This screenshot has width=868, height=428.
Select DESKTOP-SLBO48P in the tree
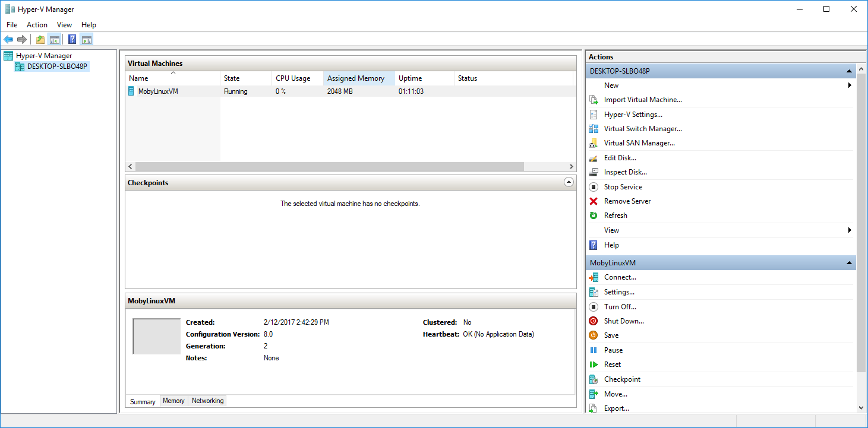point(58,66)
